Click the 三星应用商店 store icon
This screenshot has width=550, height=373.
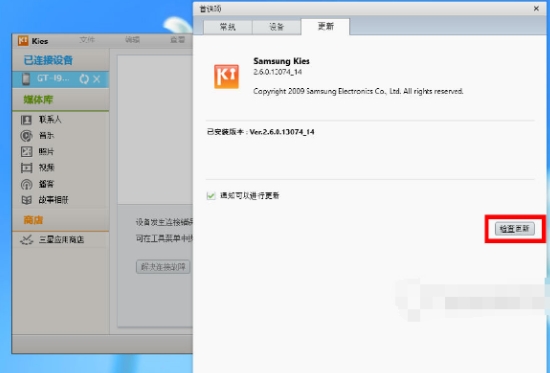pyautogui.click(x=26, y=240)
